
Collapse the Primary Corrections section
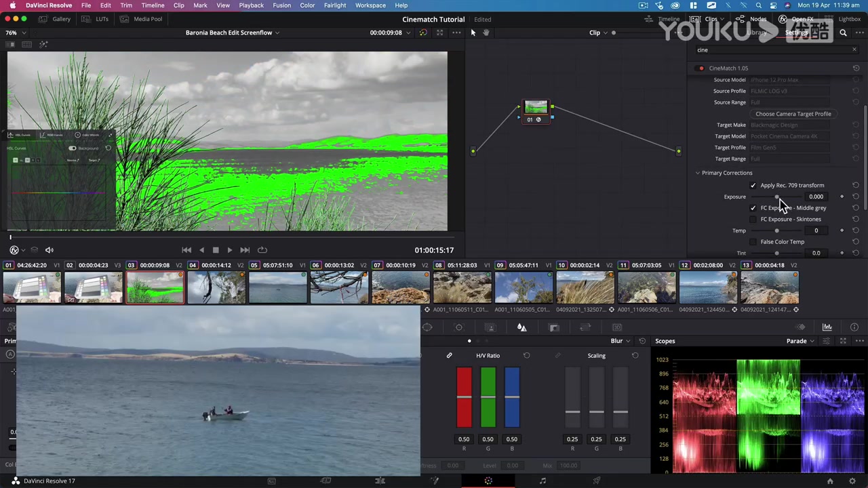[697, 173]
